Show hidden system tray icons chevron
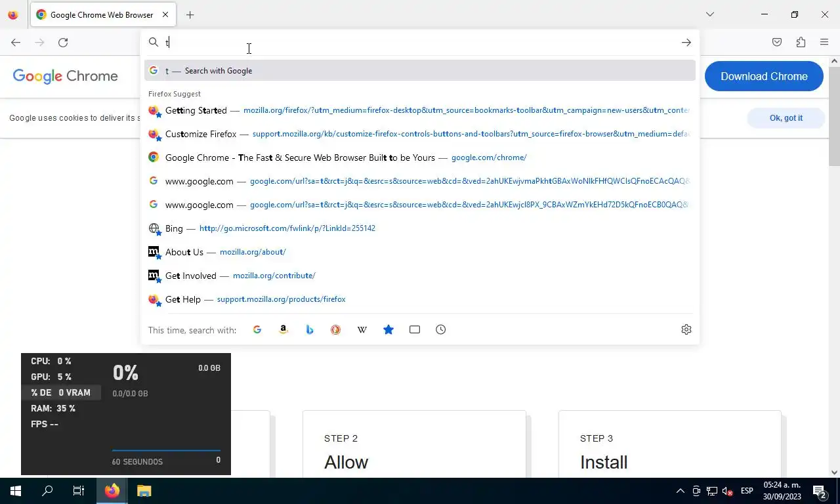The height and width of the screenshot is (504, 840). coord(681,491)
